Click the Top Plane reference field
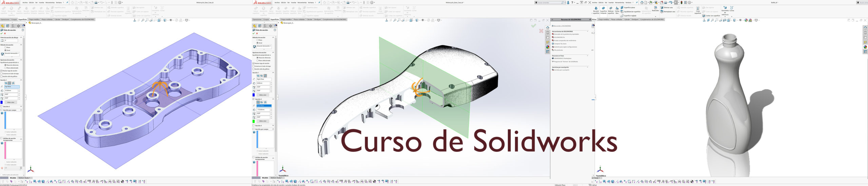 coord(11,87)
